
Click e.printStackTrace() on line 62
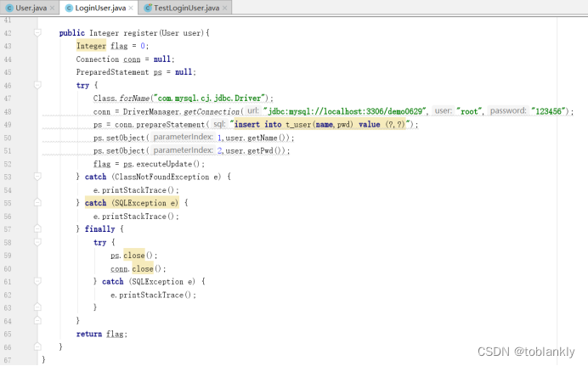coord(153,296)
